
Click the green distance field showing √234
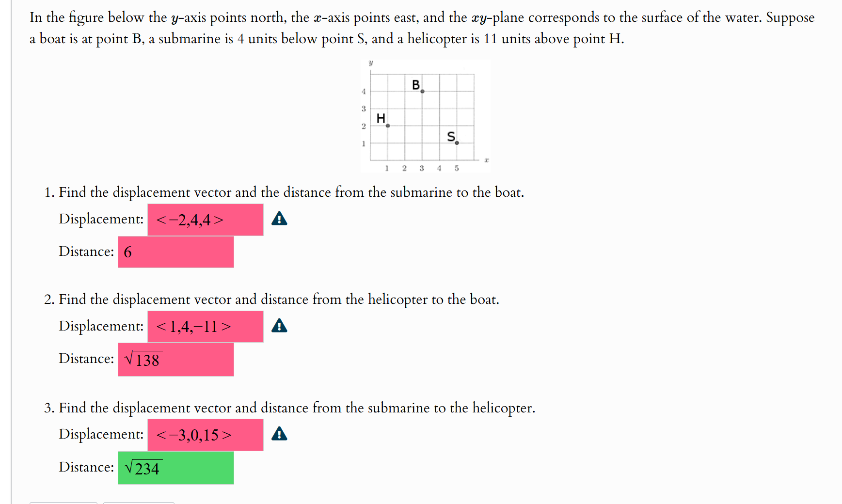[175, 468]
